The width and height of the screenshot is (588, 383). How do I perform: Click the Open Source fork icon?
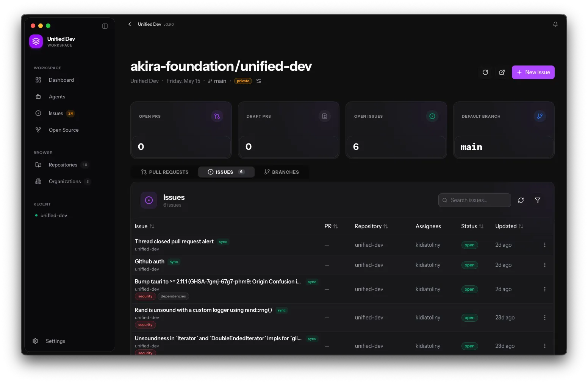point(38,130)
